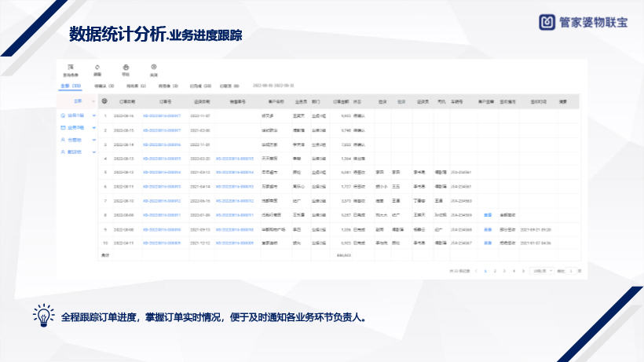Open the 全部 dropdown above sidebar tree
This screenshot has height=362, width=644.
click(79, 101)
